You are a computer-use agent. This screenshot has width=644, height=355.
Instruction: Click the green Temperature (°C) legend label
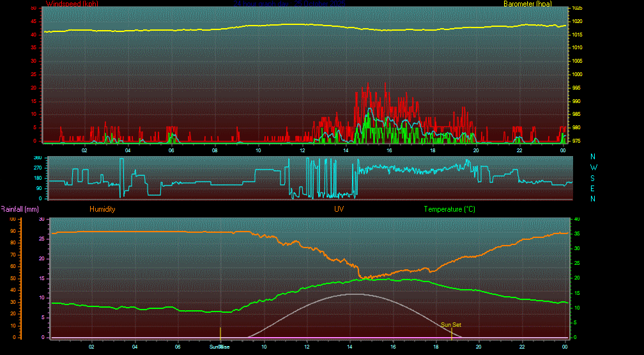449,209
